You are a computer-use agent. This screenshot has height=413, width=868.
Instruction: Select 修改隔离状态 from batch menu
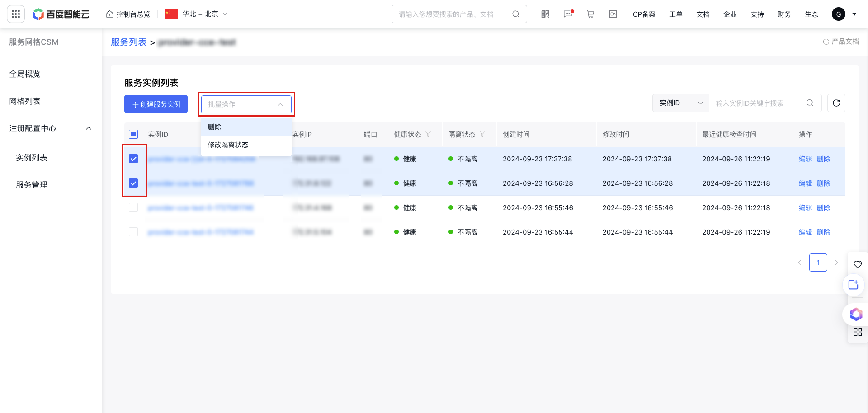[x=246, y=145]
